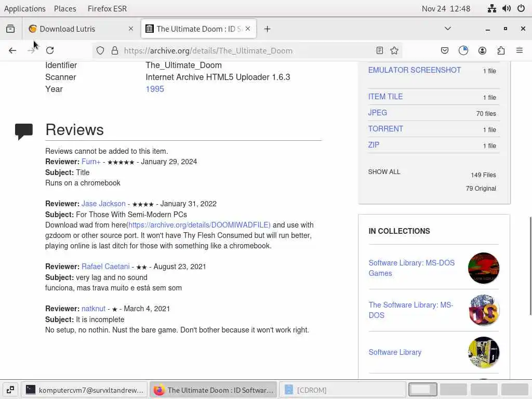Open JPEG download option
Screen dimensions: 532x399
(378, 113)
